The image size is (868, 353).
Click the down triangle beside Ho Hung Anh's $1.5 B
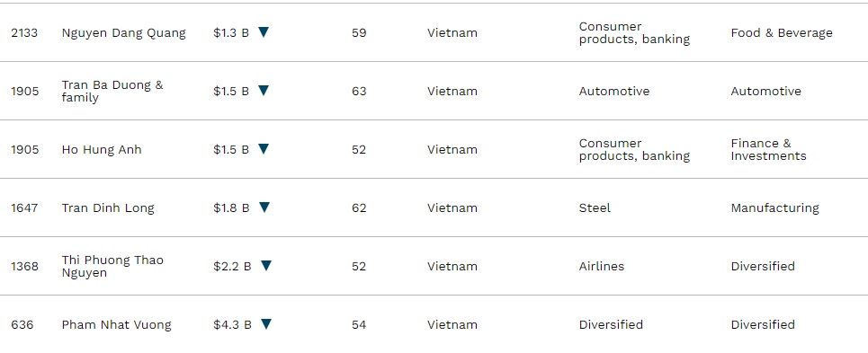click(264, 149)
